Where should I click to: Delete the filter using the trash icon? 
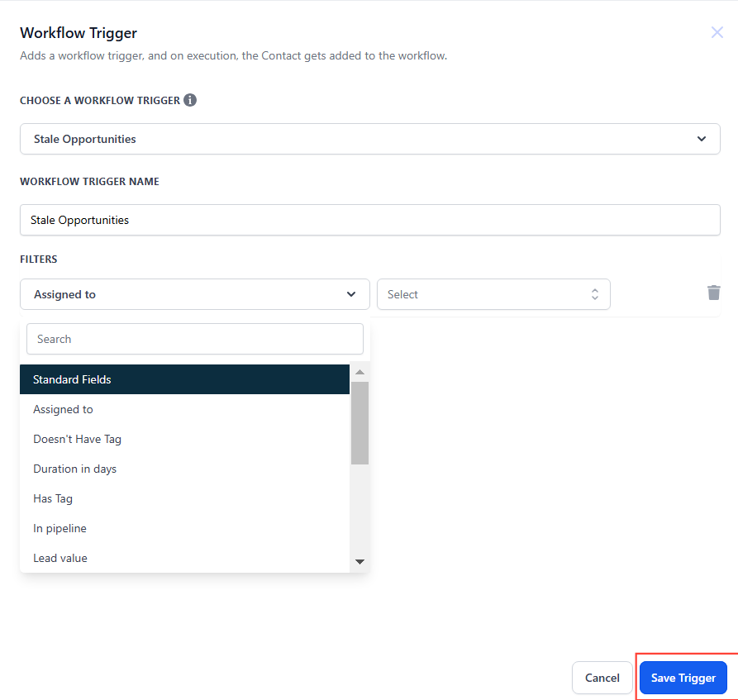point(713,293)
